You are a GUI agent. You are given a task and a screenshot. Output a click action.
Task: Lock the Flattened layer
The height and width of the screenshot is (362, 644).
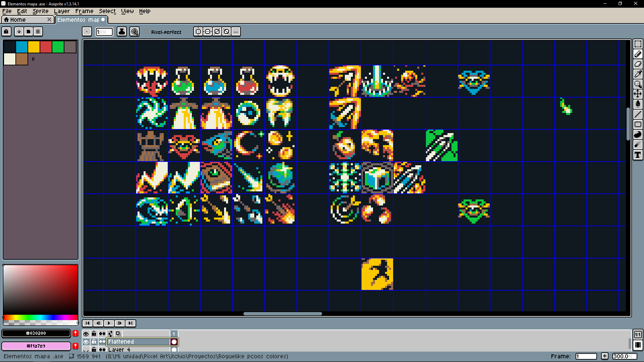[x=94, y=342]
